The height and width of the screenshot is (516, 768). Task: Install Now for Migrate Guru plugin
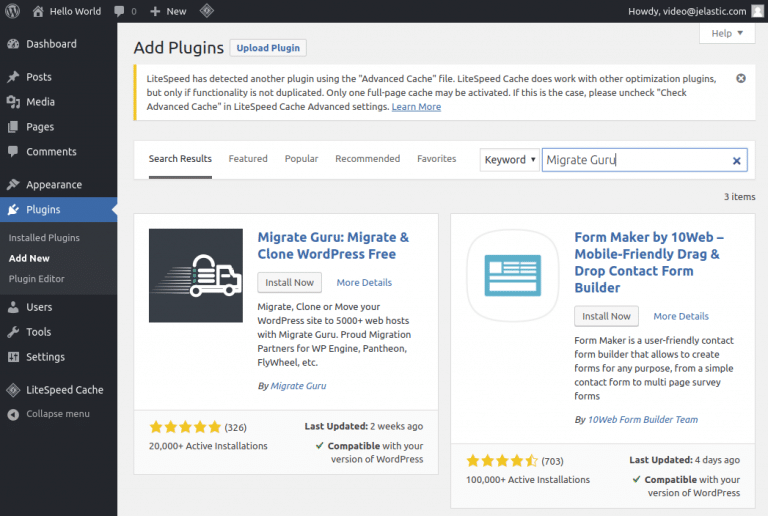coord(289,282)
